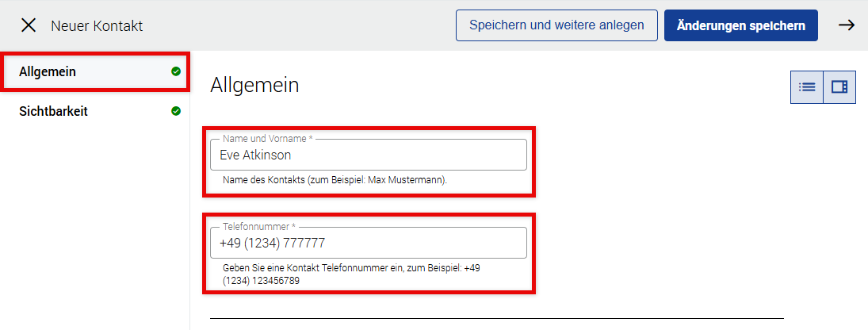Switch to the list layout view icon
The height and width of the screenshot is (330, 868).
807,87
